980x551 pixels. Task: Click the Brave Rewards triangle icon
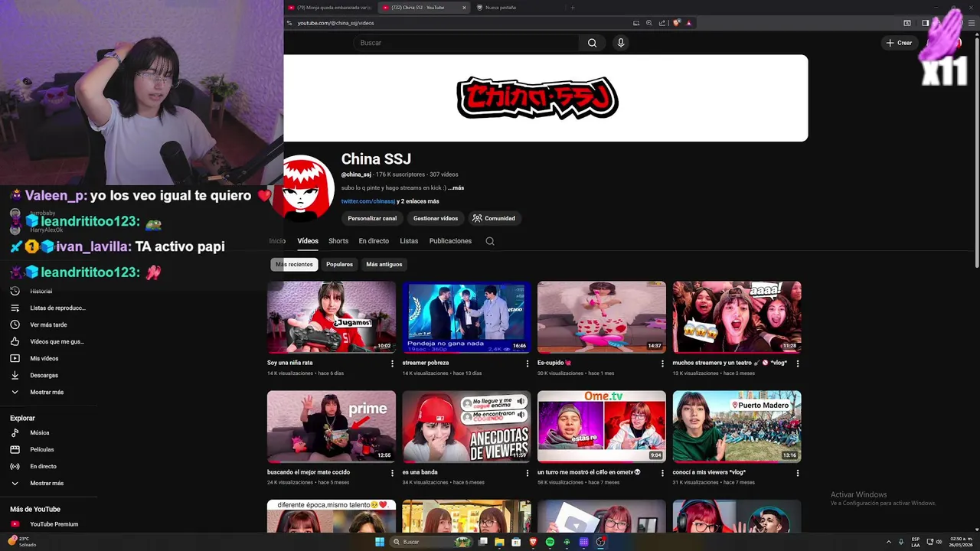[x=689, y=23]
